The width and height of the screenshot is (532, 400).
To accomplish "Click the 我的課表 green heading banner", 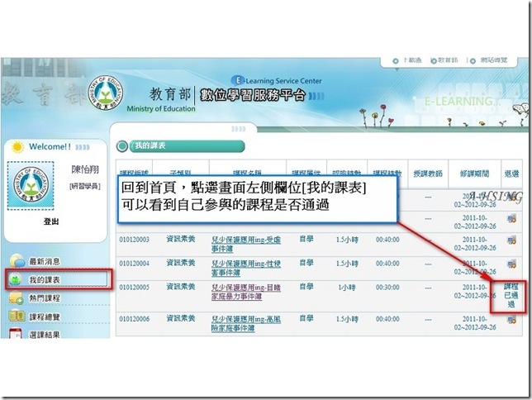I will (x=187, y=146).
